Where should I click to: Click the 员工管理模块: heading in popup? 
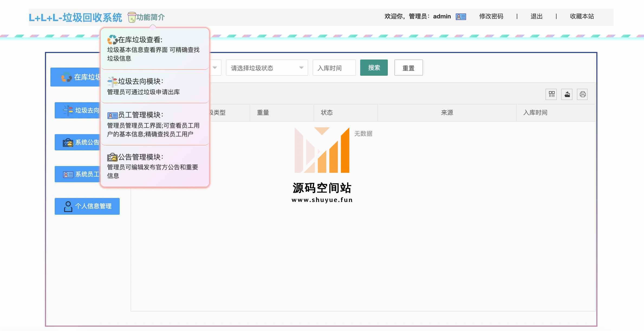coord(141,115)
